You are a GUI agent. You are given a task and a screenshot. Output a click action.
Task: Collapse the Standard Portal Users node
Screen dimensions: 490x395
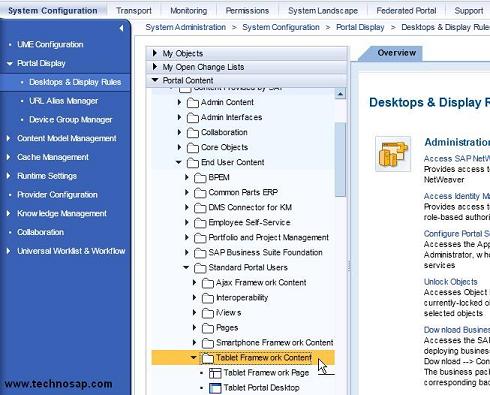186,267
